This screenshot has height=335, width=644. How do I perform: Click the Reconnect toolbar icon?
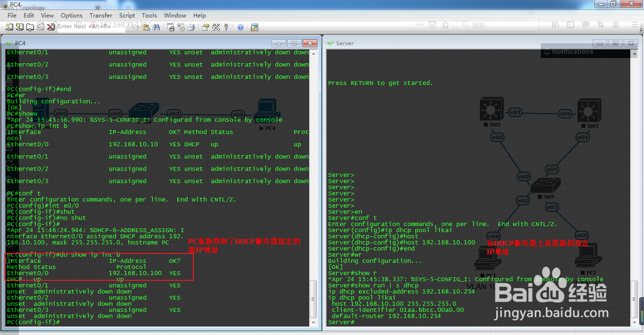41,27
